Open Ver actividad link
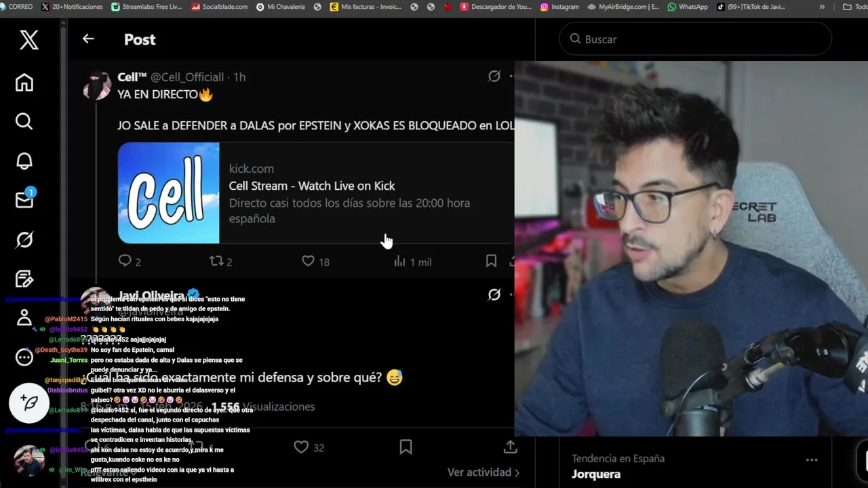This screenshot has width=868, height=488. coord(484,472)
